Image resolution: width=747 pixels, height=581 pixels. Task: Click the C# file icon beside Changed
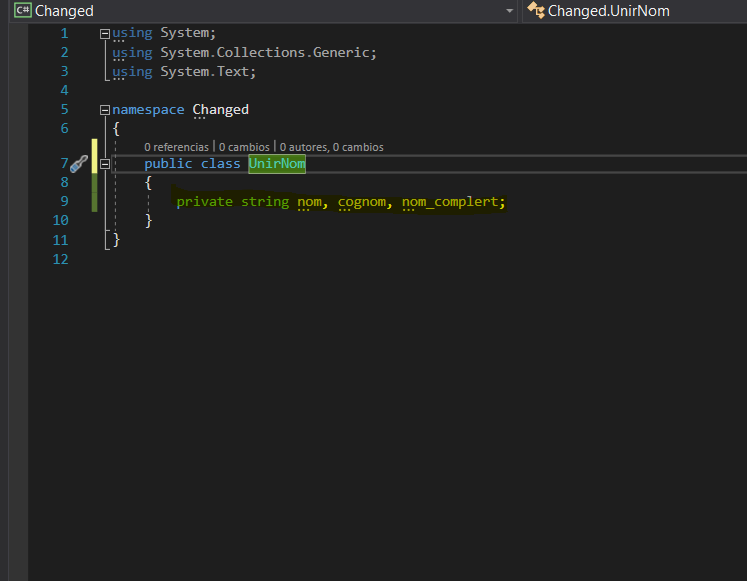pyautogui.click(x=22, y=11)
